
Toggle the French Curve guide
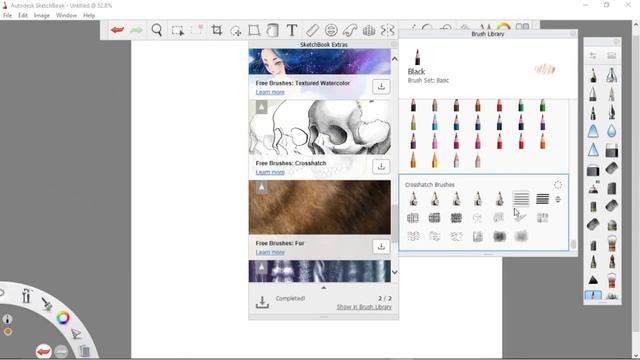(350, 30)
